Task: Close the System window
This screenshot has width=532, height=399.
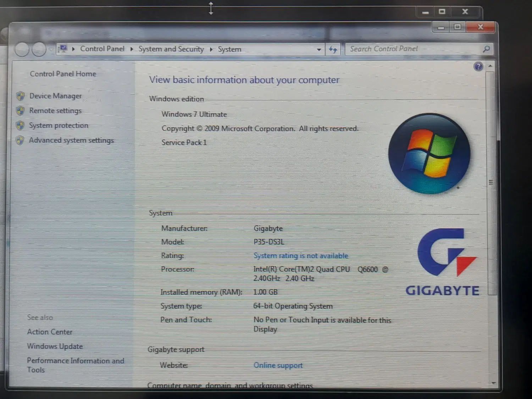Action: [x=481, y=27]
